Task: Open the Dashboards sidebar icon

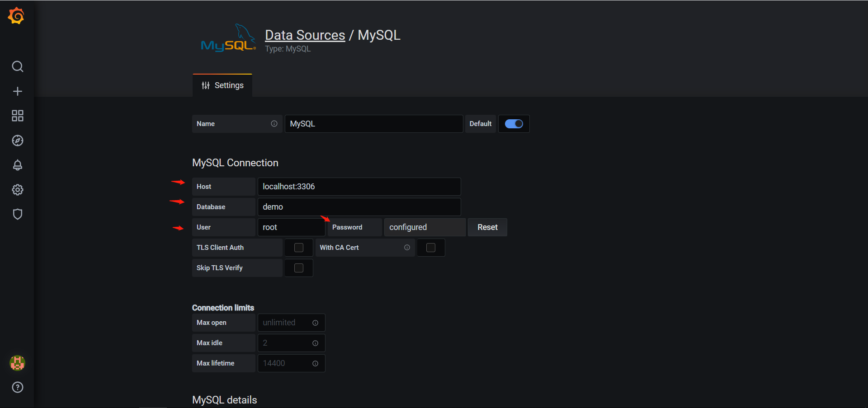Action: click(x=17, y=116)
